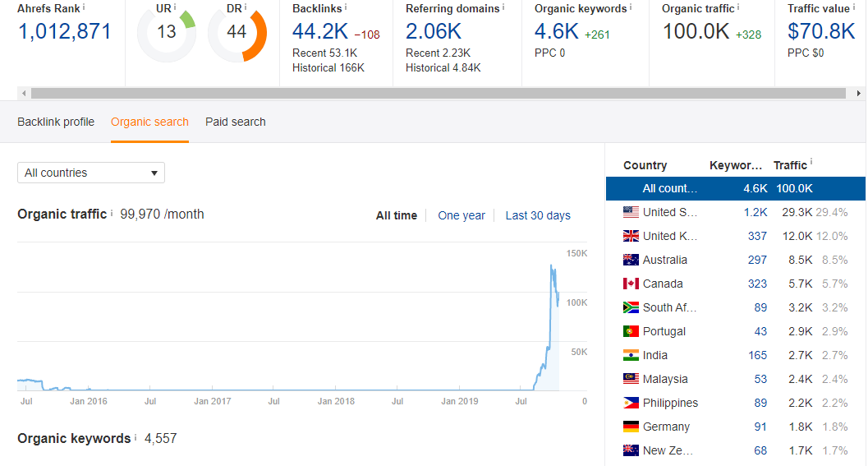This screenshot has height=466, width=868.
Task: Click the scrollbar right arrow
Action: point(859,94)
